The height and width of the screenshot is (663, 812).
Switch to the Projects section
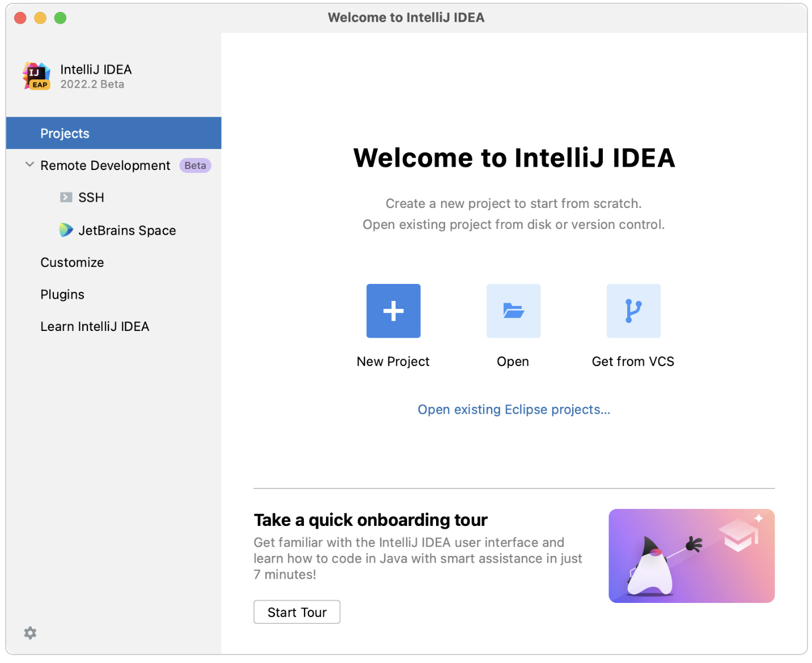65,133
